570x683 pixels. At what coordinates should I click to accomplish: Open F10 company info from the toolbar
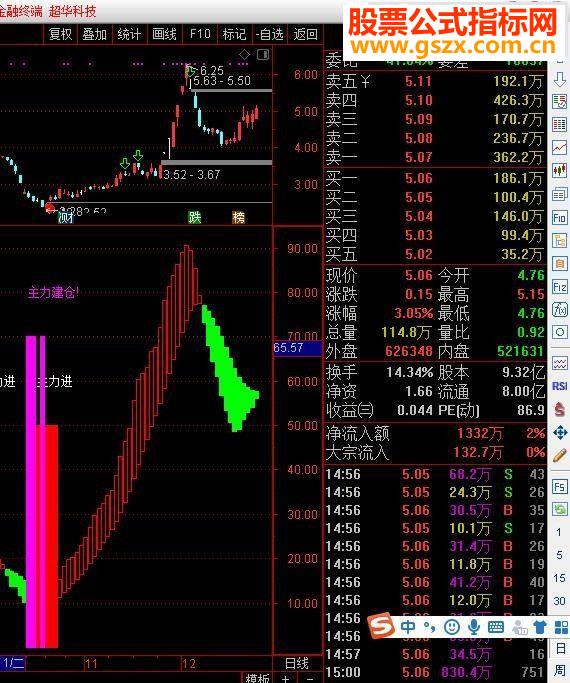click(x=199, y=34)
